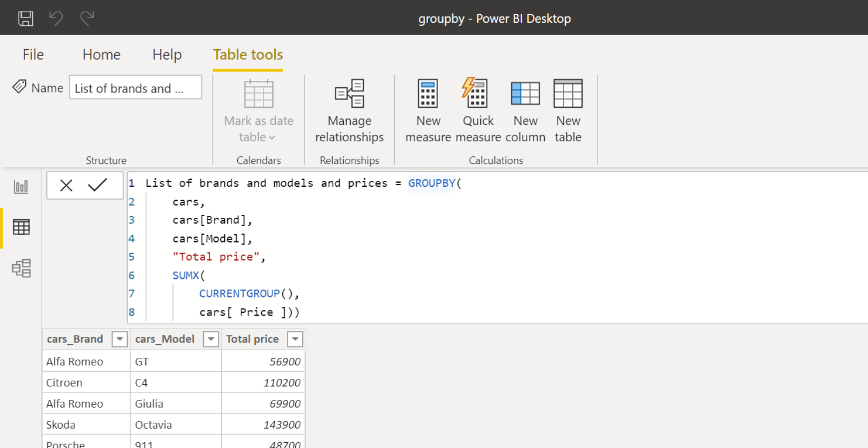Click the cars_Model column header
This screenshot has height=448, width=868.
[x=176, y=339]
